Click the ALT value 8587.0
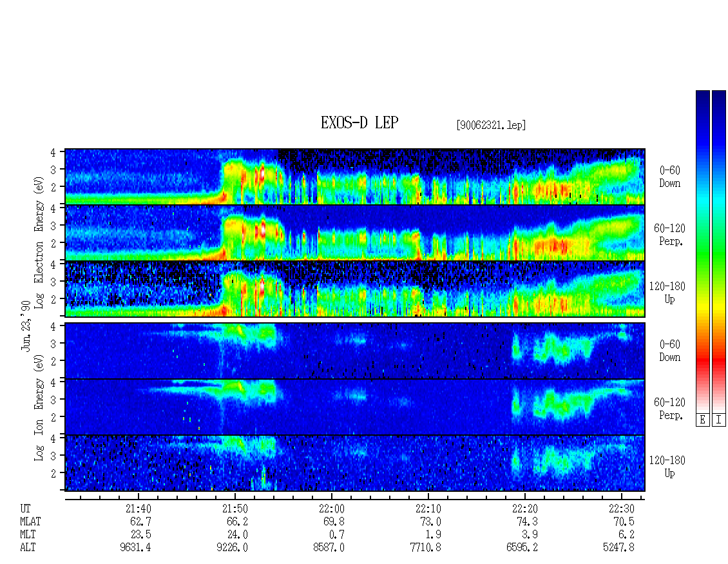The image size is (728, 564). pos(329,548)
